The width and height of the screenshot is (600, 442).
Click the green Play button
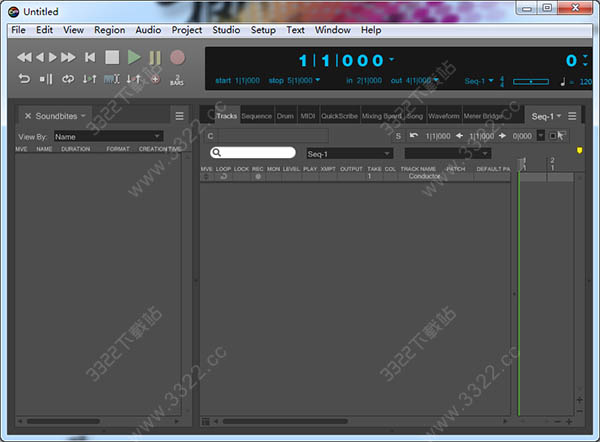134,58
